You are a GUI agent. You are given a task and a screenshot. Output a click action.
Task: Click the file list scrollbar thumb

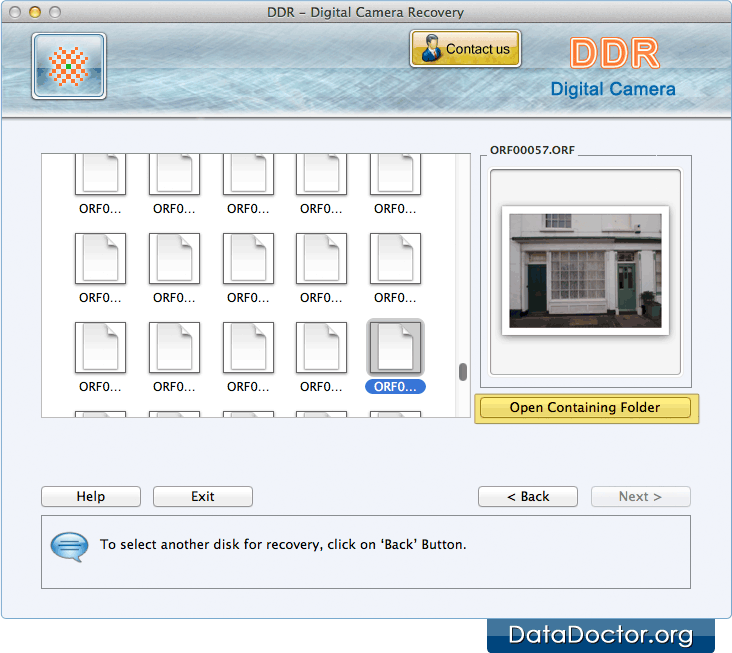coord(463,372)
